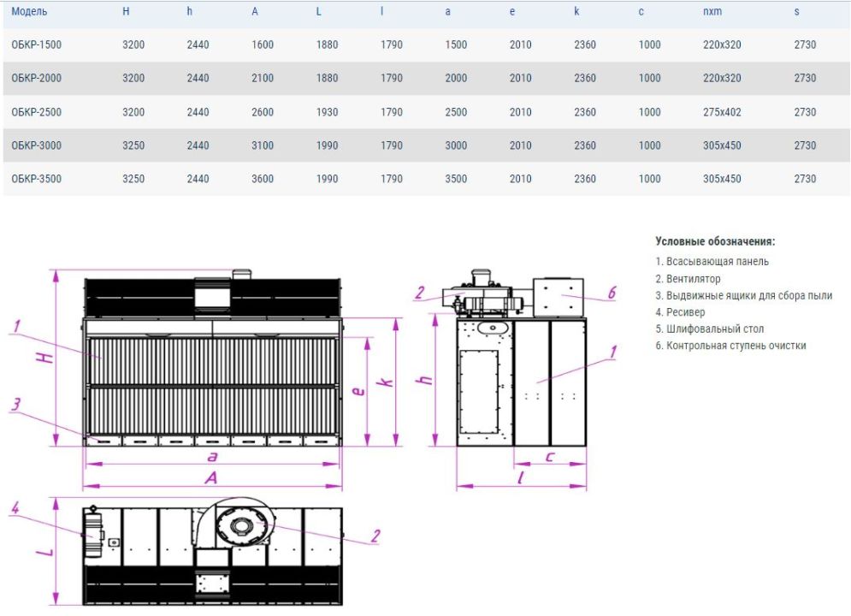Click the Условные обозначения heading
The image size is (851, 616).
715,241
